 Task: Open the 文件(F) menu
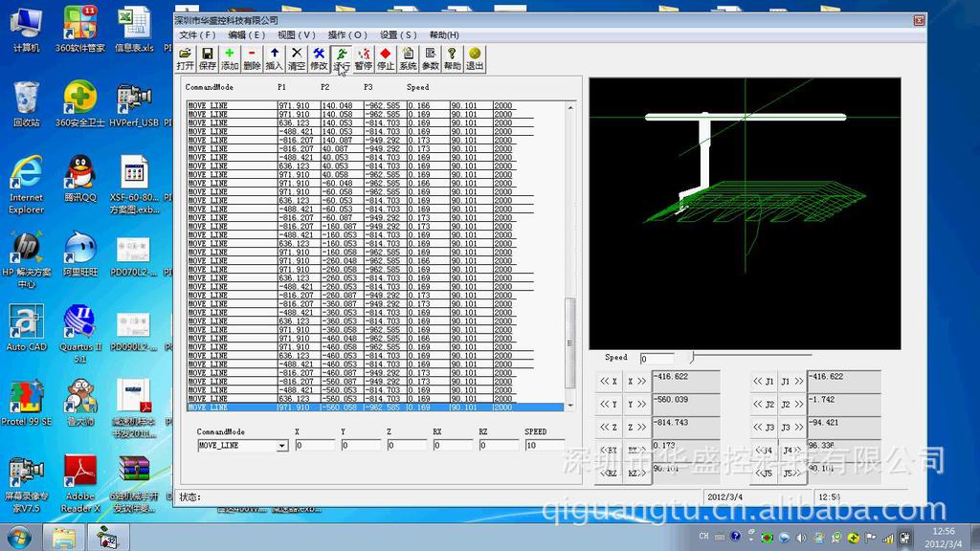click(x=197, y=35)
